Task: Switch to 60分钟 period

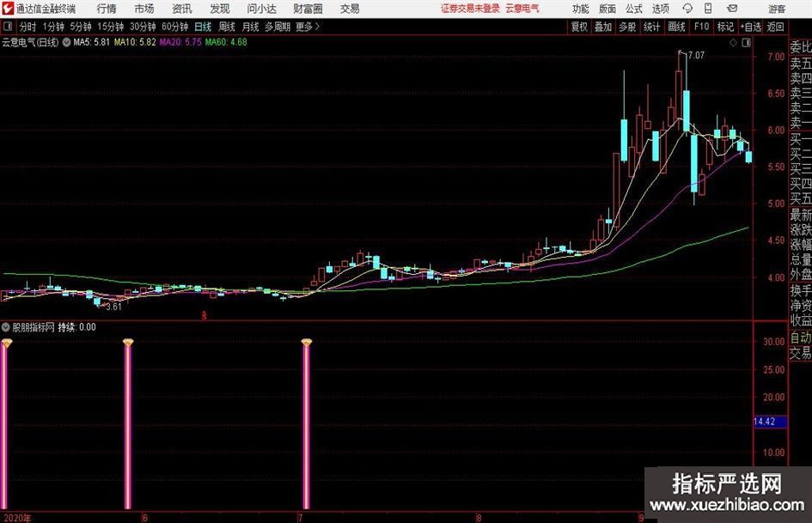Action: coord(174,27)
